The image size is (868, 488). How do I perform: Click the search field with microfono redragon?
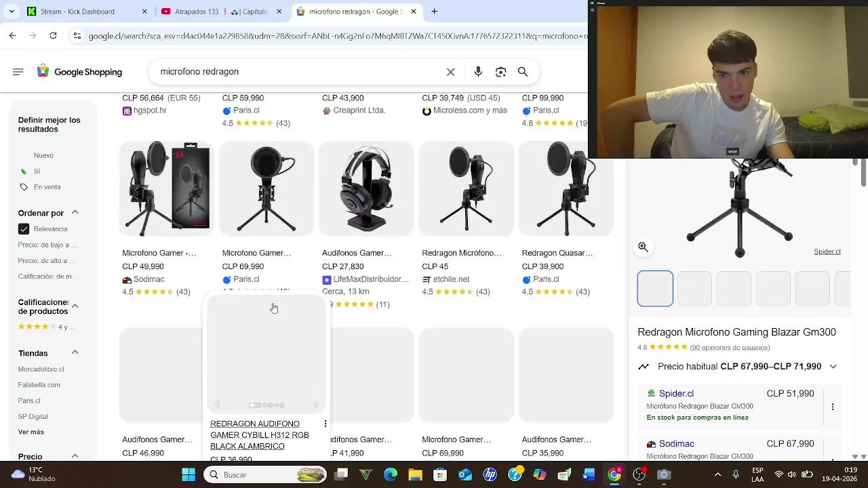tap(298, 72)
